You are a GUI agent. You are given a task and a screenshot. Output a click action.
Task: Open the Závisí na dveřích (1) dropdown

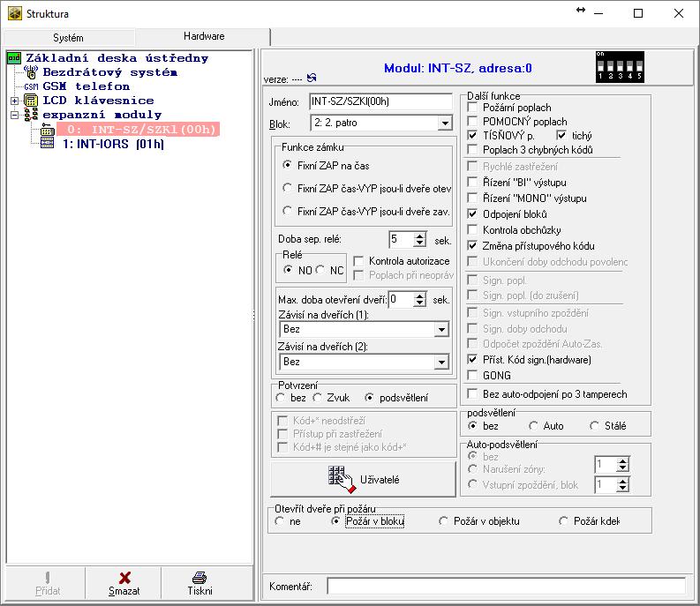tap(441, 330)
